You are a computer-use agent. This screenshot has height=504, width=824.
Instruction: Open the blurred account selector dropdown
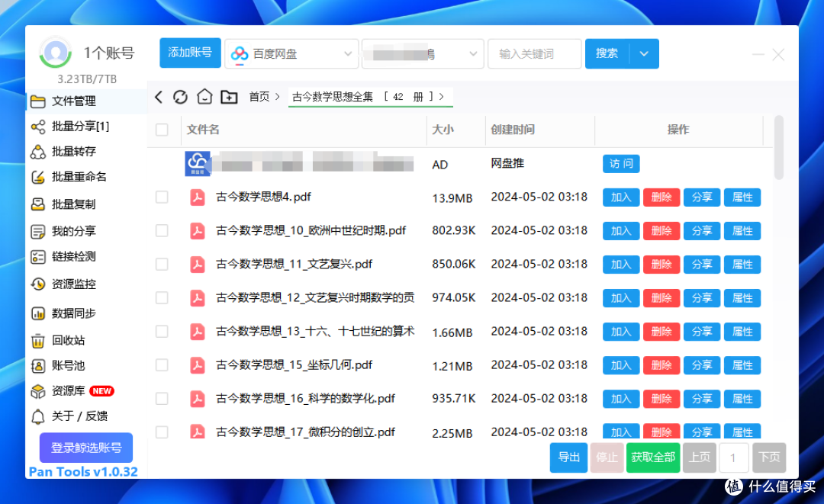tap(423, 53)
